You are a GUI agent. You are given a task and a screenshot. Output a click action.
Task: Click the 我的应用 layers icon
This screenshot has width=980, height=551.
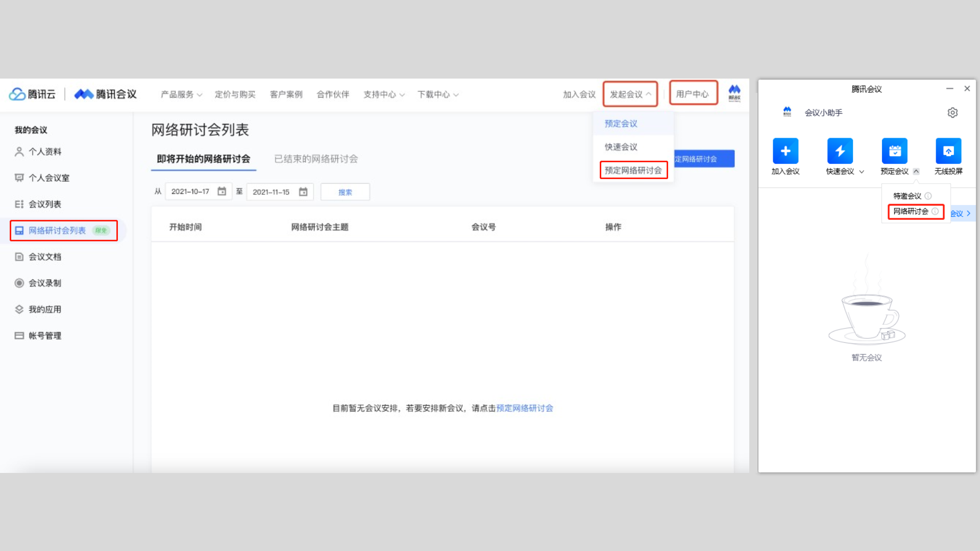coord(19,309)
